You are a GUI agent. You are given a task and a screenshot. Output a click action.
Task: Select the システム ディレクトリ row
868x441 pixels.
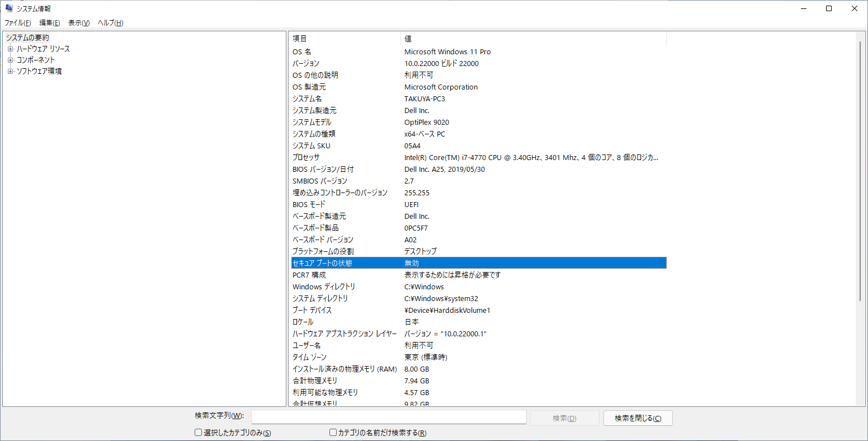tap(478, 298)
